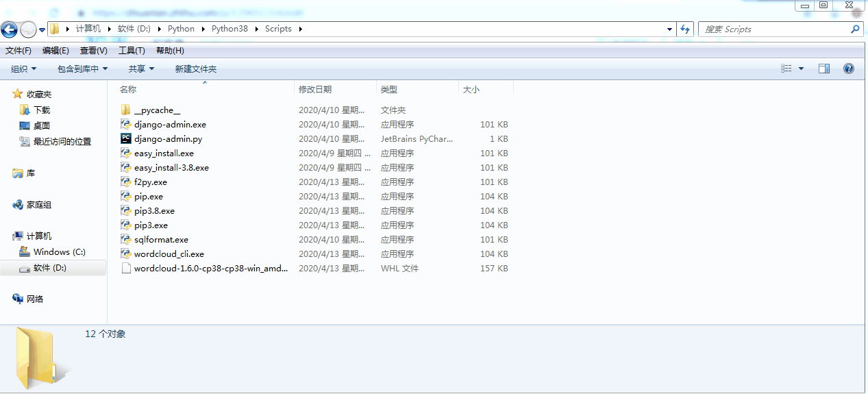868x394 pixels.
Task: Click the Forward navigation arrow button
Action: [x=28, y=29]
